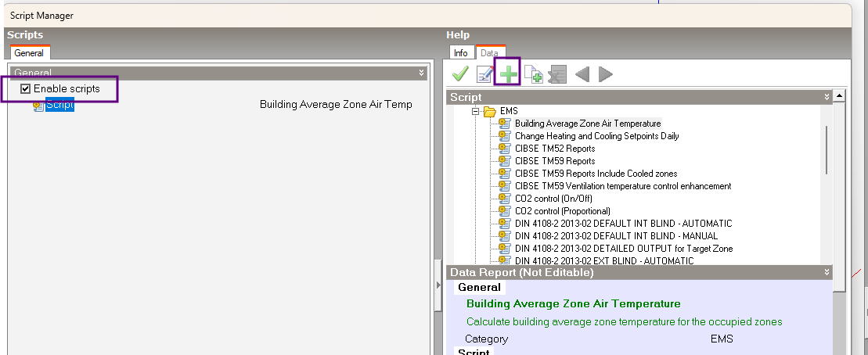Click icon beside Change Heating and Cooling Setpoints Daily
The height and width of the screenshot is (355, 868).
504,135
